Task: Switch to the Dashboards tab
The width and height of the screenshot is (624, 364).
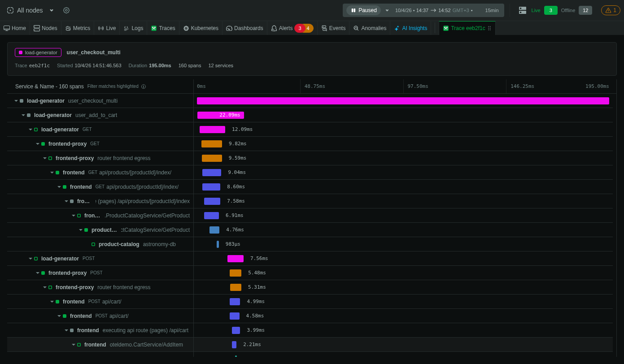Action: tap(244, 28)
